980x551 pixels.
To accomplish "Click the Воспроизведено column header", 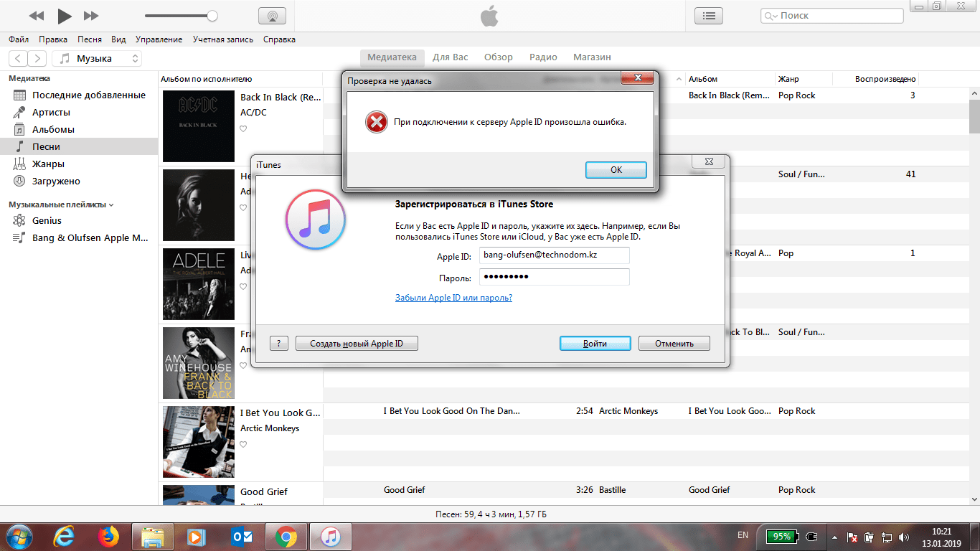I will [885, 79].
